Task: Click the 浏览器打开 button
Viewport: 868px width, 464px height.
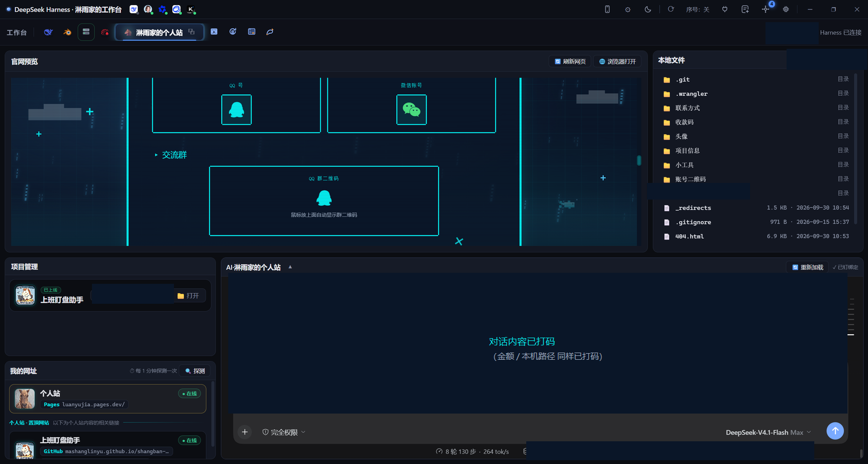Action: click(x=617, y=62)
